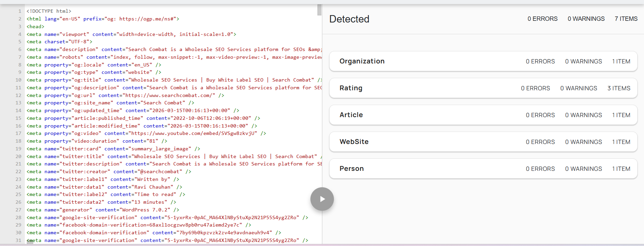Screen dimensions: 644x246
Task: Click the html lang="en-US" line
Action: pyautogui.click(x=103, y=19)
